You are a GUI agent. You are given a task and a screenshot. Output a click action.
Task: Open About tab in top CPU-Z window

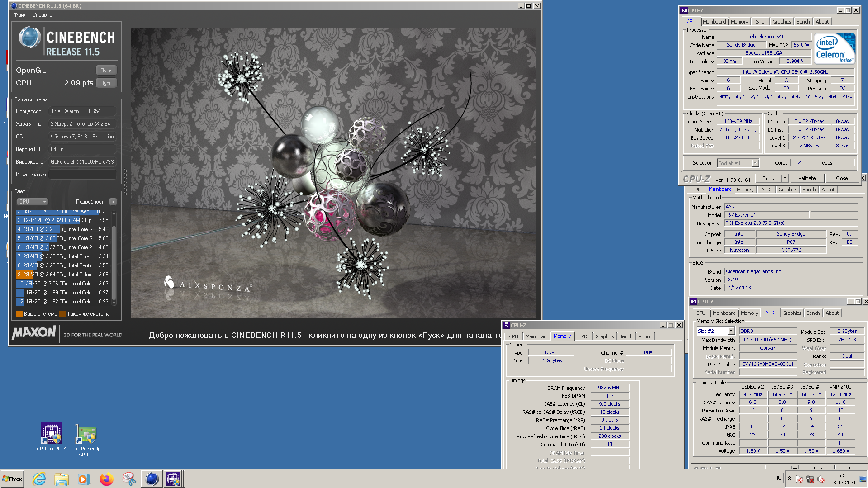click(822, 22)
